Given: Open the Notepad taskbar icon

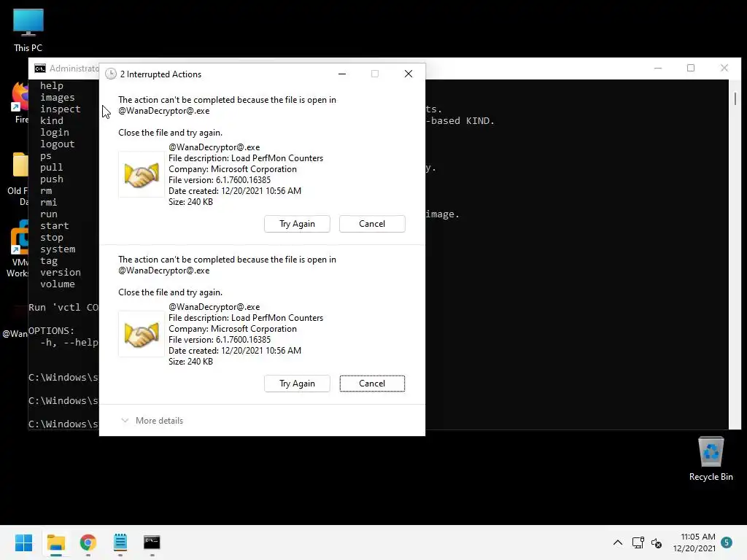Looking at the screenshot, I should 120,542.
